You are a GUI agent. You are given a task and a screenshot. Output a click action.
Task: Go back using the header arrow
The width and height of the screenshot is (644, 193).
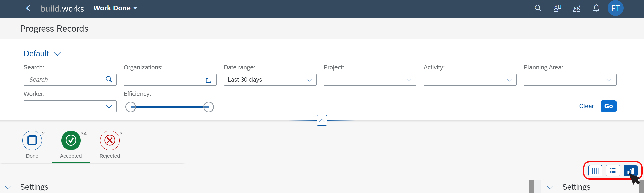pos(28,8)
